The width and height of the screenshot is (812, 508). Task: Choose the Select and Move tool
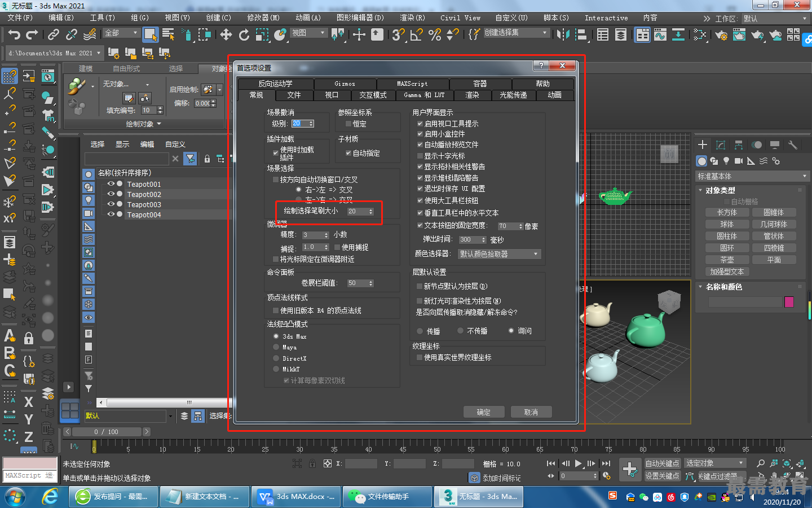tap(226, 35)
